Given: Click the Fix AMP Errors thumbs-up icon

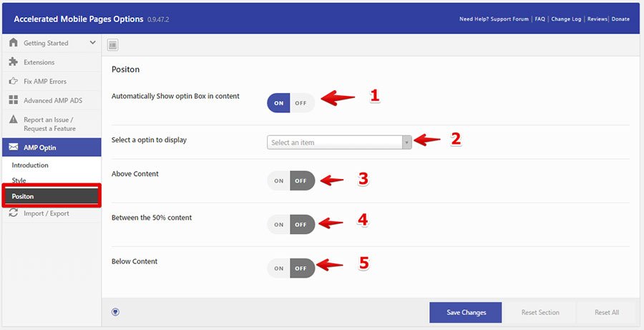Looking at the screenshot, I should point(14,81).
